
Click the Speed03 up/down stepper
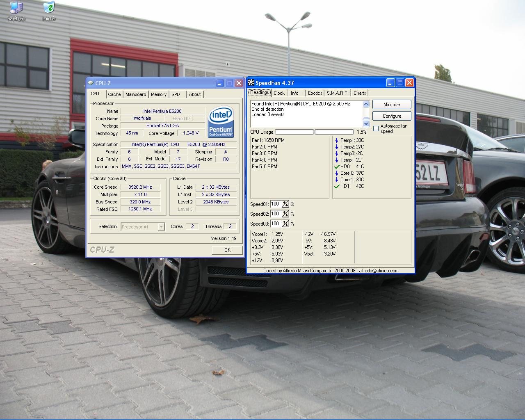[285, 224]
